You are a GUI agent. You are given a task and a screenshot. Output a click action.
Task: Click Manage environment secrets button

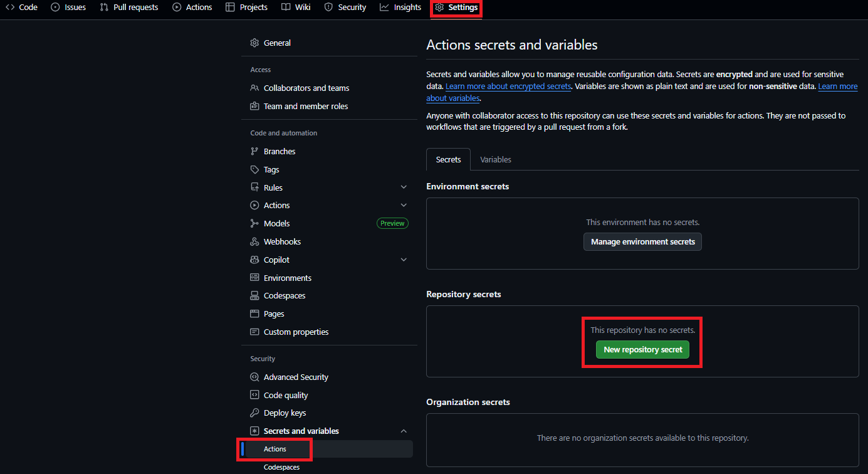tap(643, 242)
